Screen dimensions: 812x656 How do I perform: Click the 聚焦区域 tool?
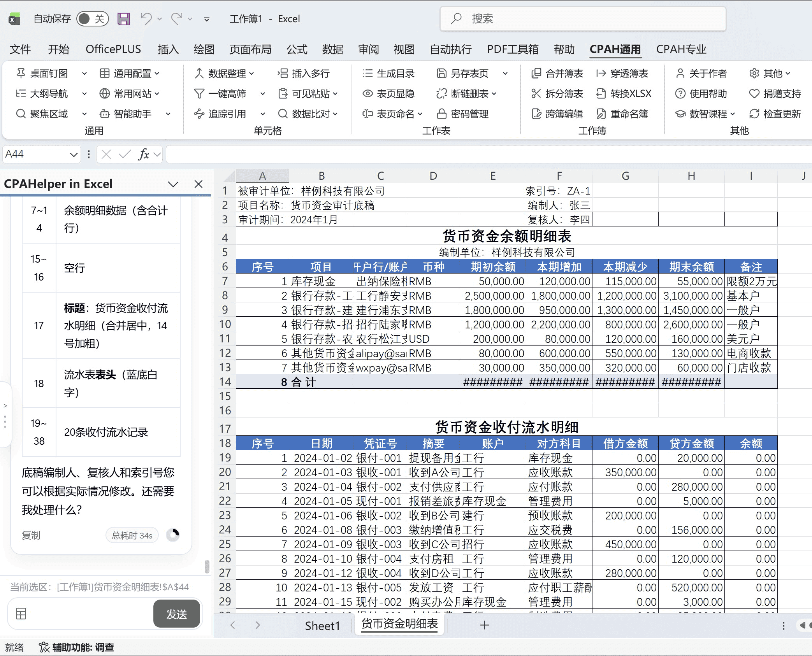pos(42,114)
